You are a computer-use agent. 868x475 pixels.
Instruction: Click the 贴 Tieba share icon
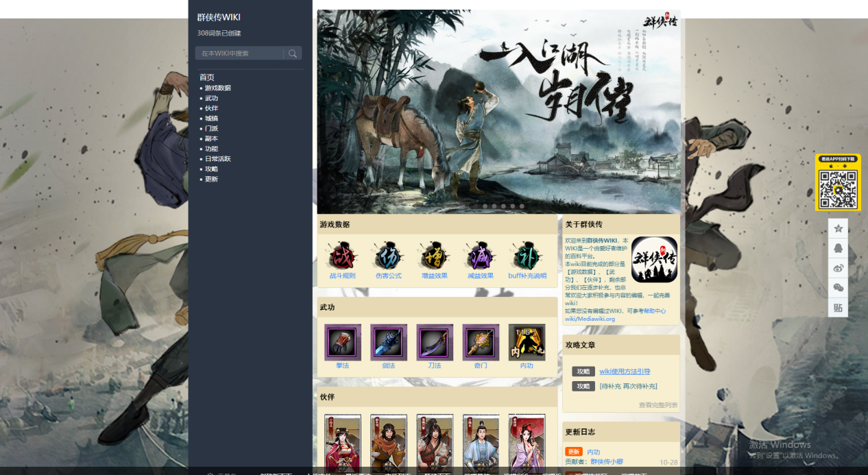click(838, 308)
